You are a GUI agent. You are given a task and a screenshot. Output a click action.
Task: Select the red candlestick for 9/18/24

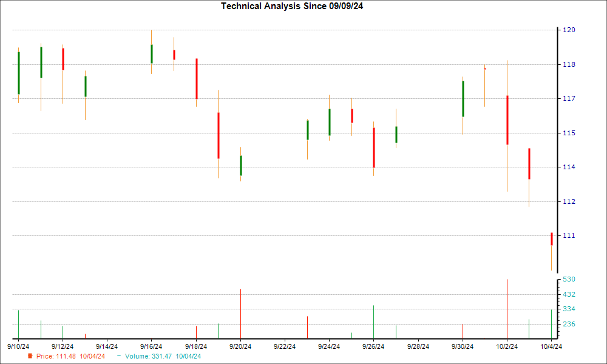[x=197, y=79]
